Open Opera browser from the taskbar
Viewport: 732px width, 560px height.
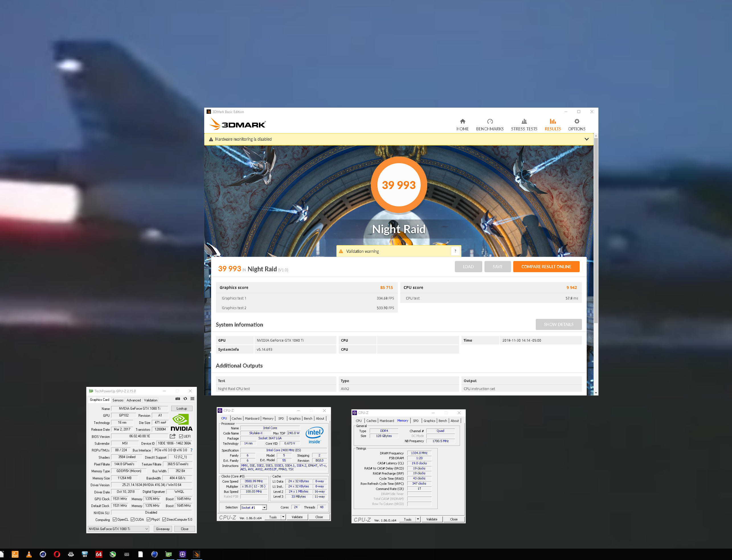tap(57, 554)
